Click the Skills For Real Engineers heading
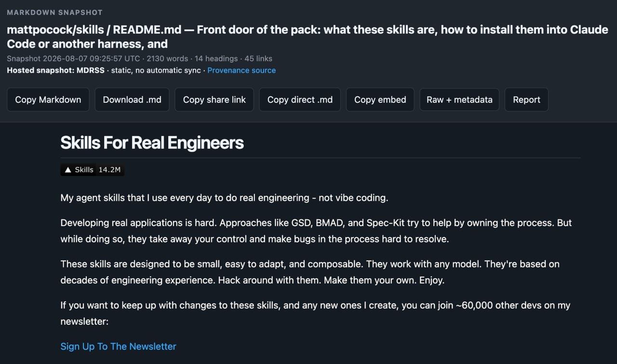 (152, 143)
